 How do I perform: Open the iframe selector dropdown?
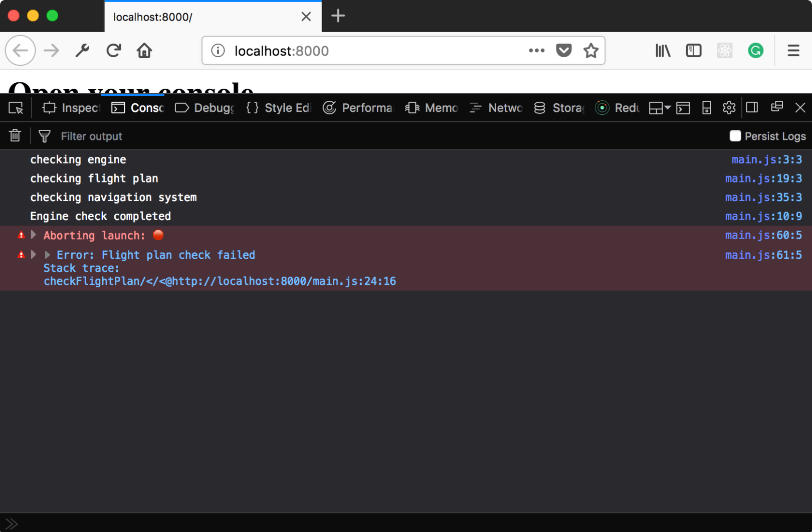660,108
